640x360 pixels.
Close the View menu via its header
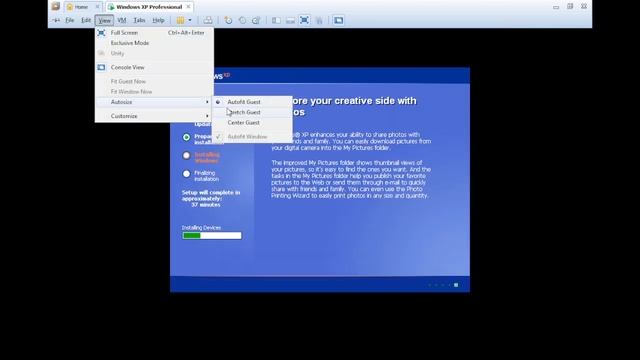point(104,20)
